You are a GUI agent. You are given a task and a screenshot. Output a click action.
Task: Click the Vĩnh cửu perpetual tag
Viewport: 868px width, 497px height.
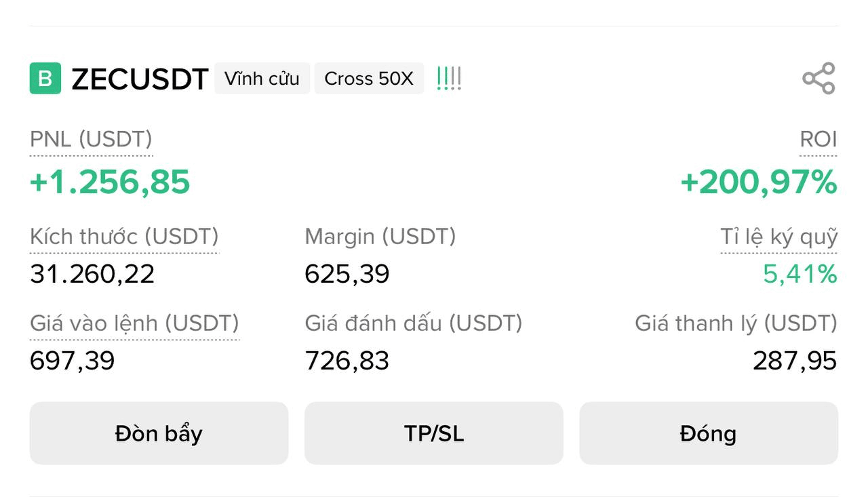[x=262, y=79]
